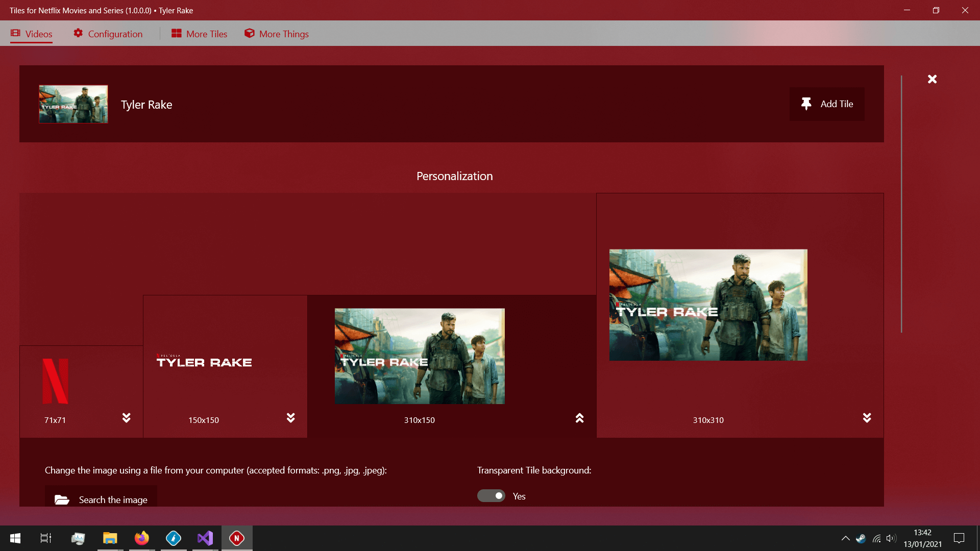
Task: Expand the 150x150 tile options
Action: (x=290, y=418)
